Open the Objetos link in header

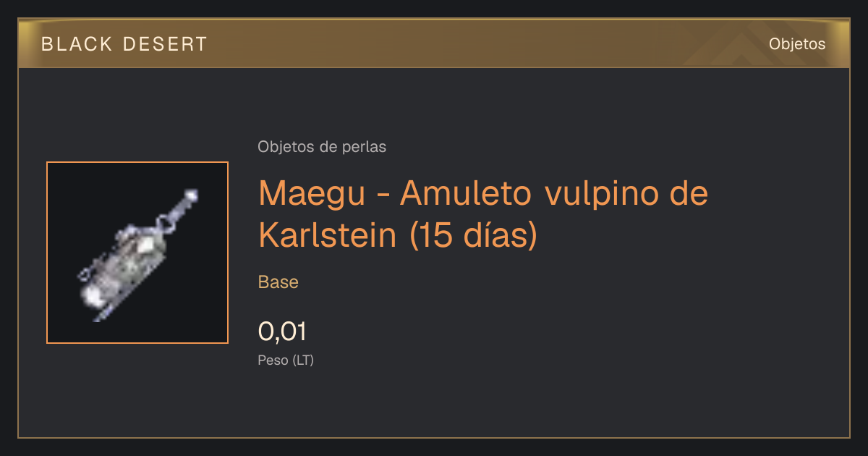[x=797, y=44]
